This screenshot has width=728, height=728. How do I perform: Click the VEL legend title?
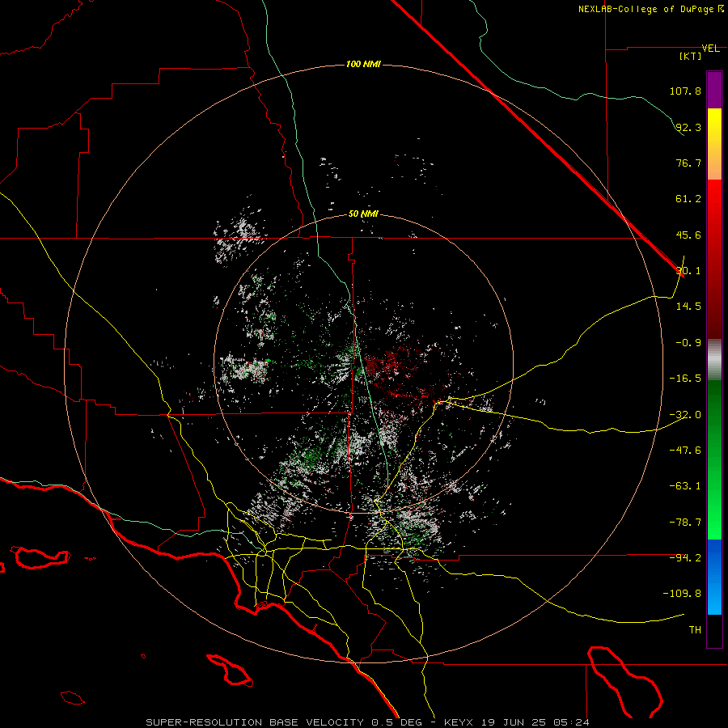pos(711,49)
